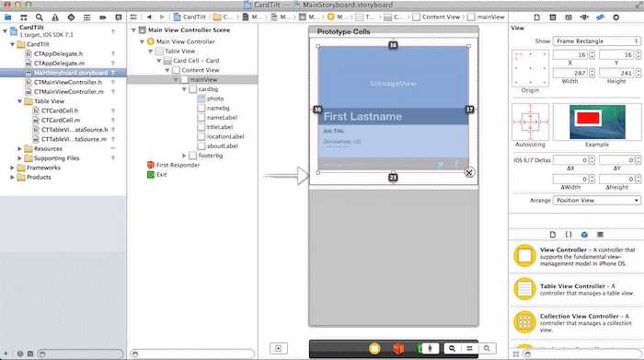Open the Test navigator diamond icon
This screenshot has height=360, width=644.
(x=71, y=17)
